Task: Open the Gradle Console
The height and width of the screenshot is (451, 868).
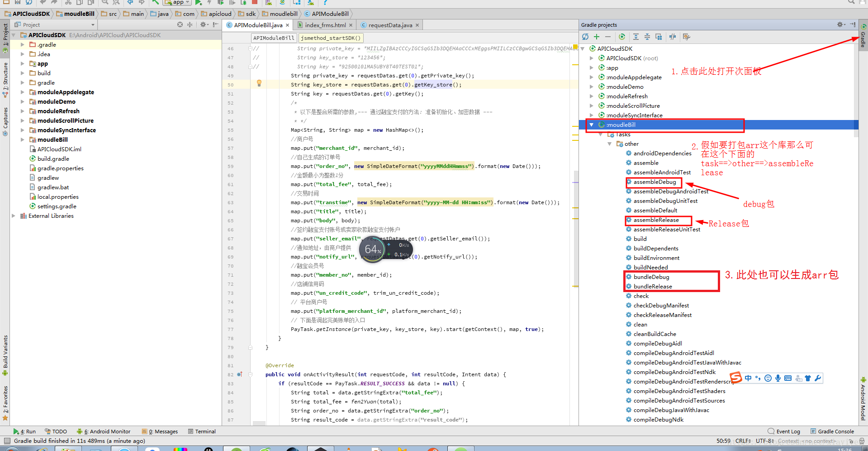Action: tap(832, 432)
